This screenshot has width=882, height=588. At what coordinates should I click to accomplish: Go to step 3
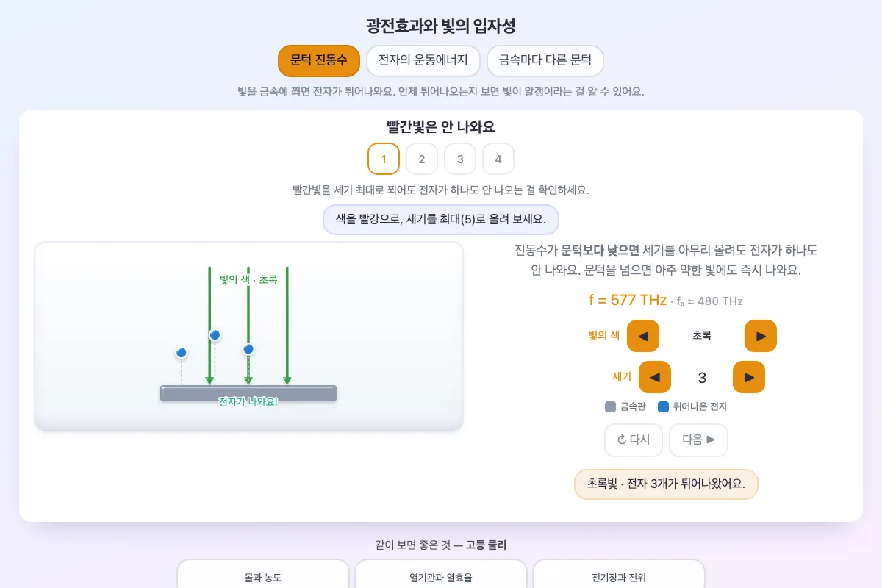click(x=460, y=159)
